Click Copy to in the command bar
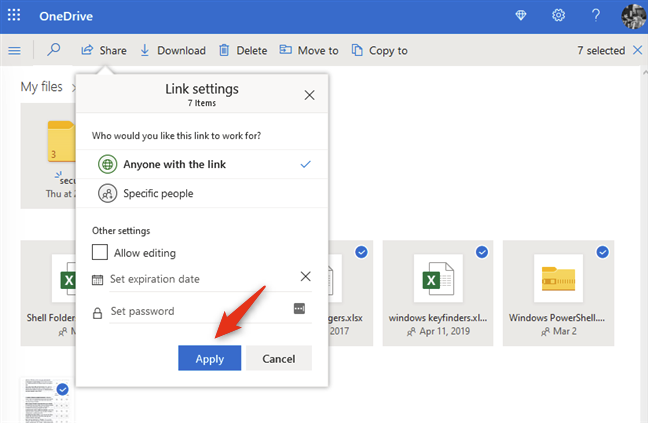Image resolution: width=648 pixels, height=423 pixels. pyautogui.click(x=379, y=50)
